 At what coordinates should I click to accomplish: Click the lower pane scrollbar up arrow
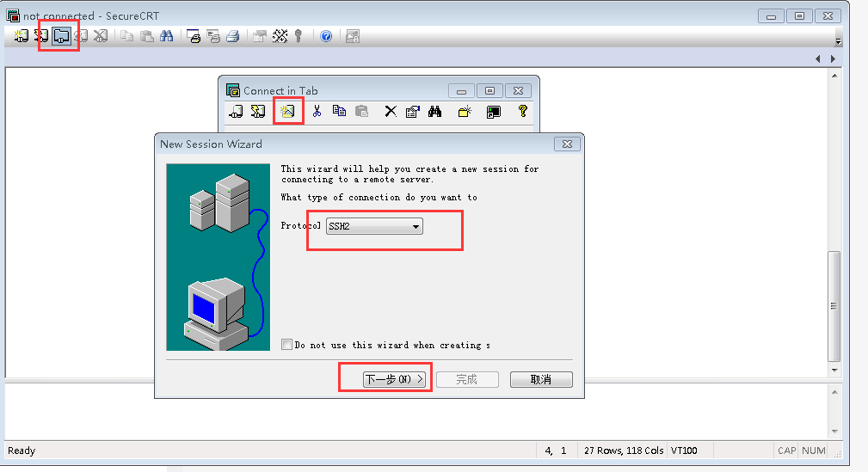click(x=834, y=392)
